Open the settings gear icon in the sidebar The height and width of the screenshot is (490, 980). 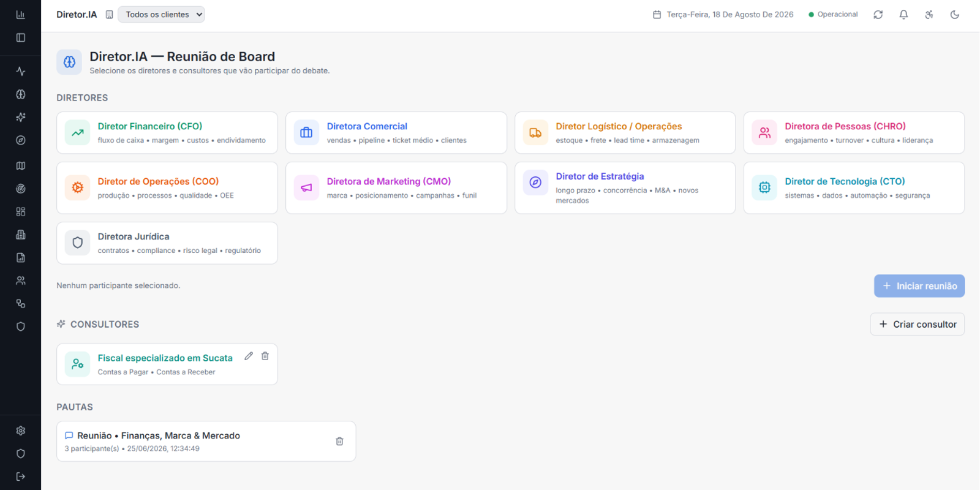(20, 431)
